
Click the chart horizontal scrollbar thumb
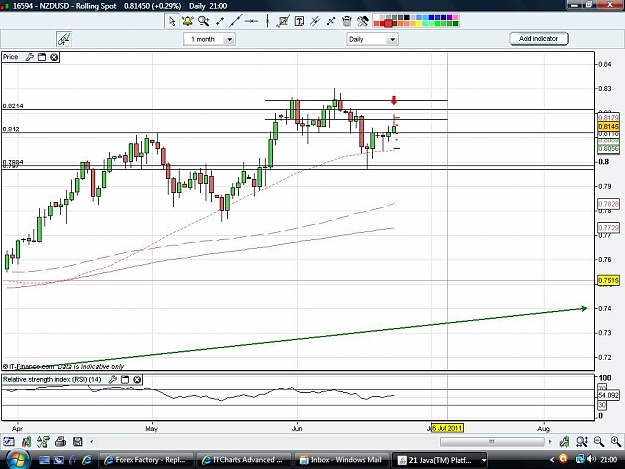[492, 442]
